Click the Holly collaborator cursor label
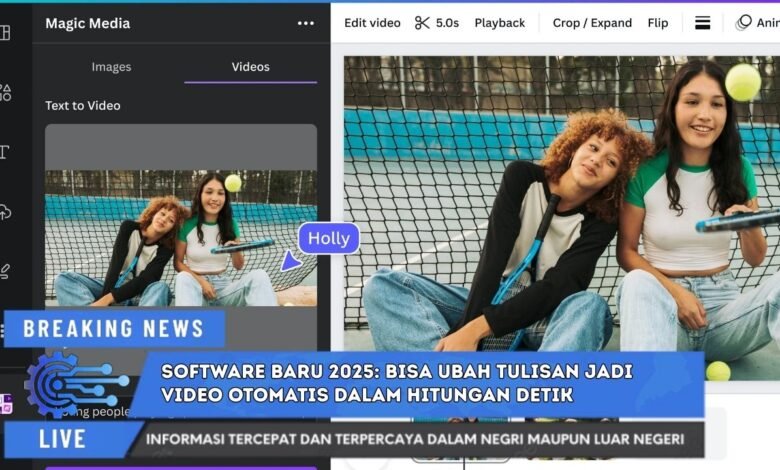 (328, 239)
